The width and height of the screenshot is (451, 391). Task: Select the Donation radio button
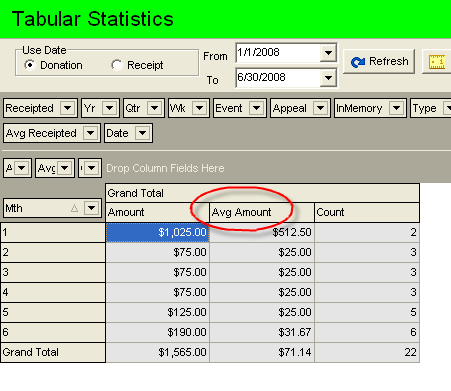coord(30,65)
